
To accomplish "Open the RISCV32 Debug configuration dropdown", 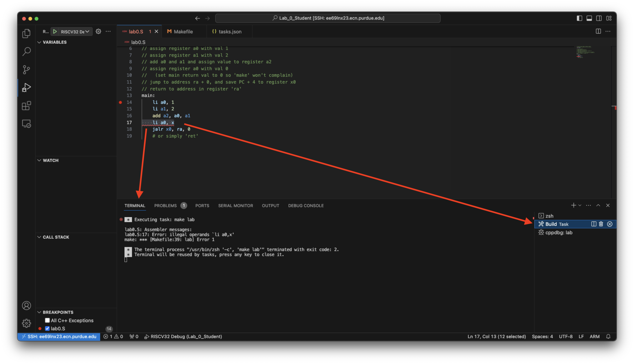I will coord(75,32).
